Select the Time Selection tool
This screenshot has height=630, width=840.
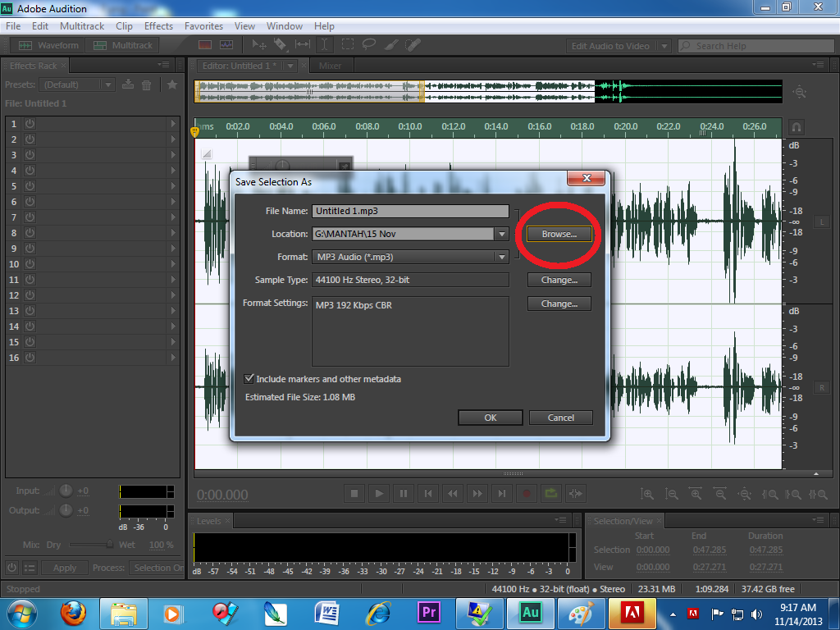coord(325,44)
